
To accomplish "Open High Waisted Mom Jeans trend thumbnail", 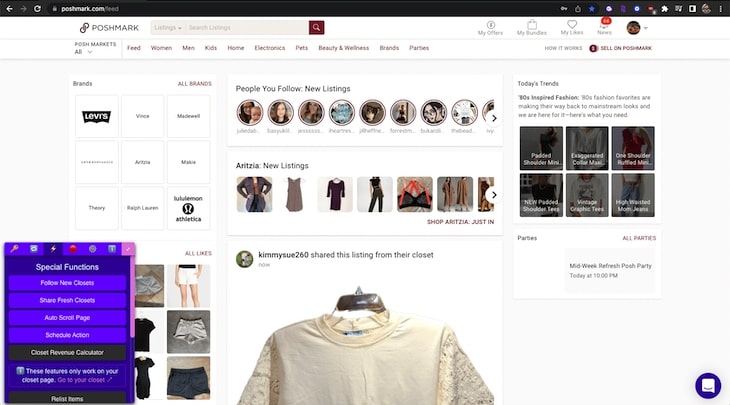I will [633, 195].
